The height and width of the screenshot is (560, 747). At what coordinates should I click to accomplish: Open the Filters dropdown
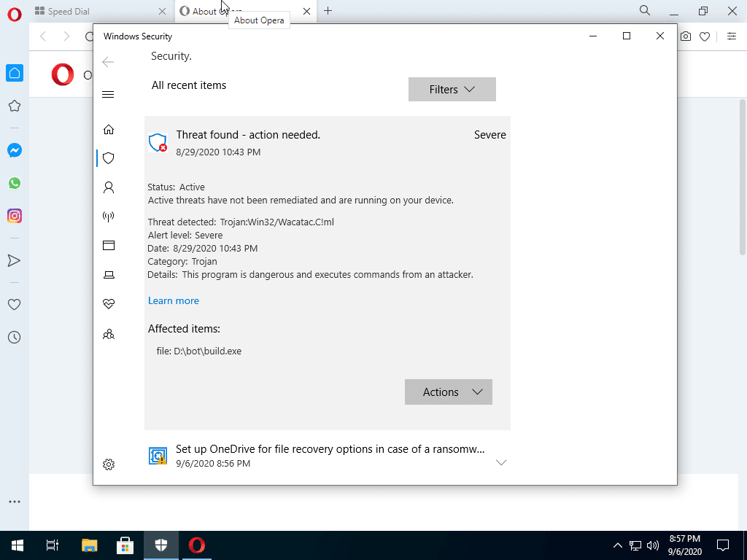point(452,90)
